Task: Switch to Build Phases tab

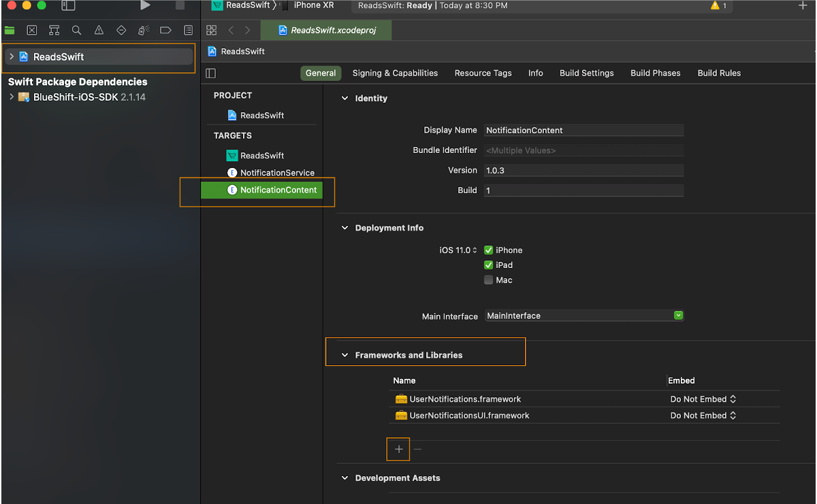Action: (x=656, y=73)
